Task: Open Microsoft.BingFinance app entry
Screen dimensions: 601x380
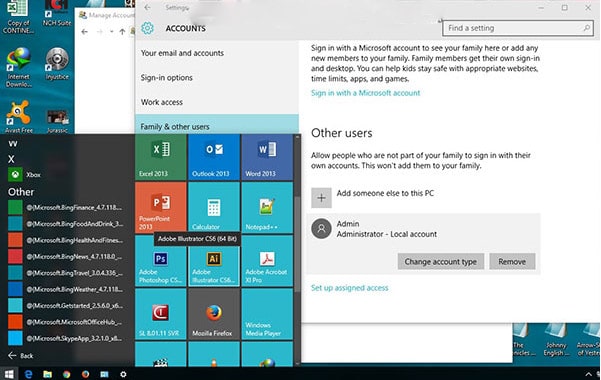Action: click(65, 207)
